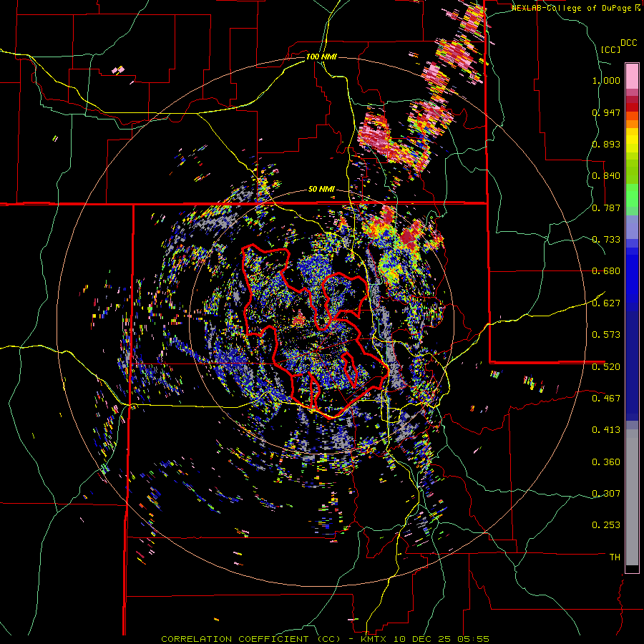
Task: Select the 1.000 scale value
Action: [606, 80]
